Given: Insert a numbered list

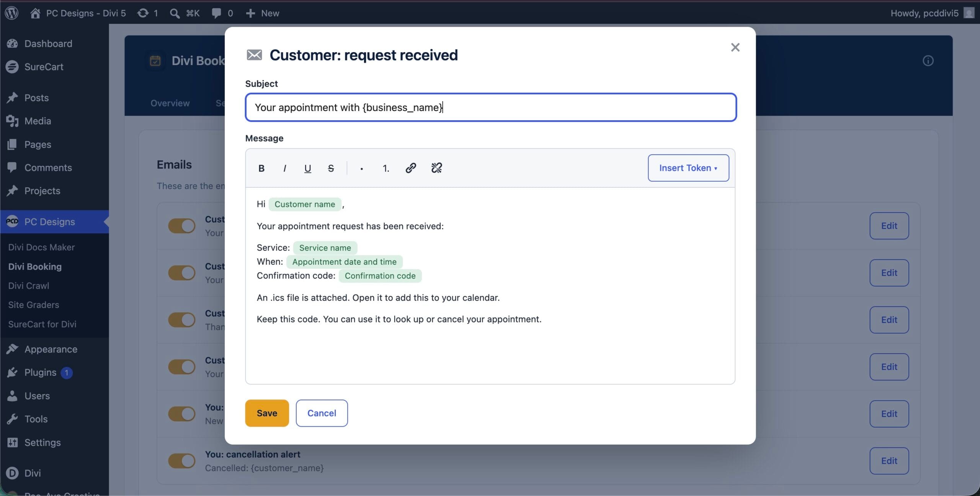Looking at the screenshot, I should pyautogui.click(x=385, y=168).
